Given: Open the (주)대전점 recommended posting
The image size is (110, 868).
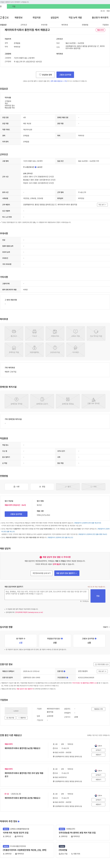Looking at the screenshot, I should coord(63,850).
